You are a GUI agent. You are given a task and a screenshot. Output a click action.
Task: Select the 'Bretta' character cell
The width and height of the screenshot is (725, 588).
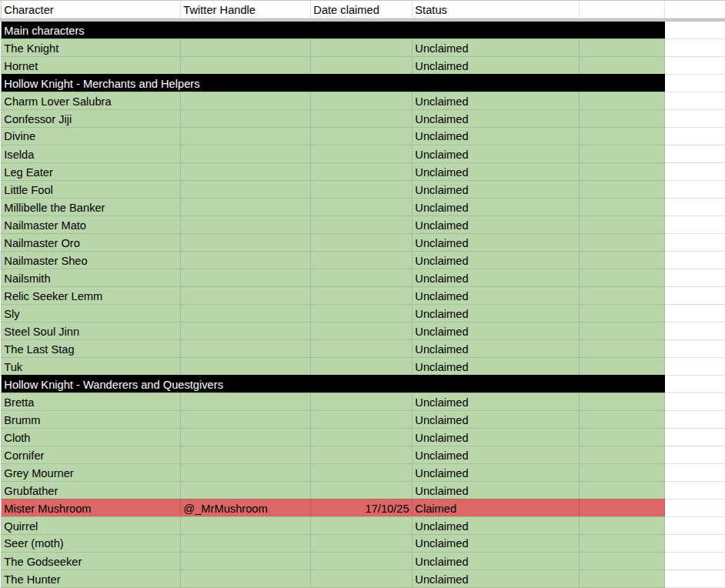[91, 403]
